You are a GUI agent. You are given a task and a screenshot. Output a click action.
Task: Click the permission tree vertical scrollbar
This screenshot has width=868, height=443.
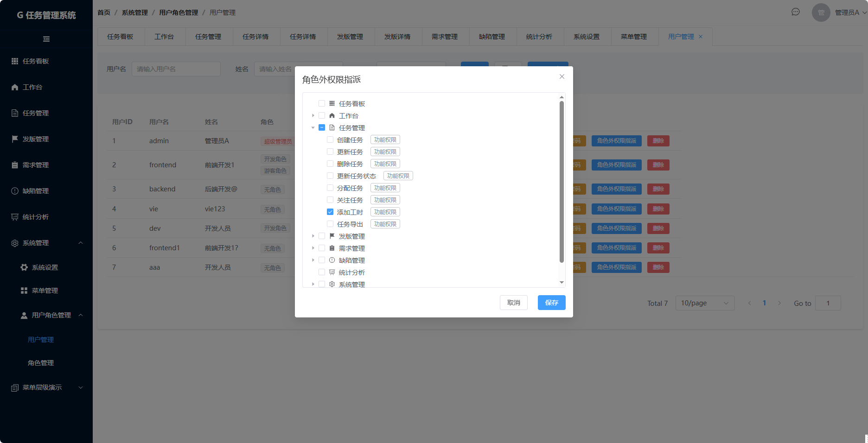[562, 182]
